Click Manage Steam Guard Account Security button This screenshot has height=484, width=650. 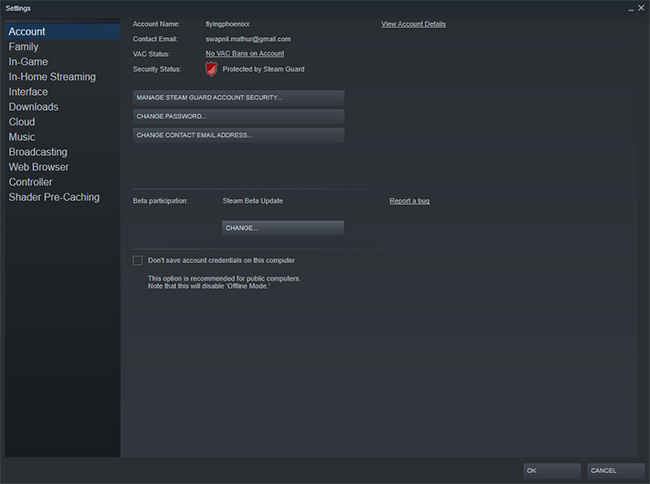point(238,97)
